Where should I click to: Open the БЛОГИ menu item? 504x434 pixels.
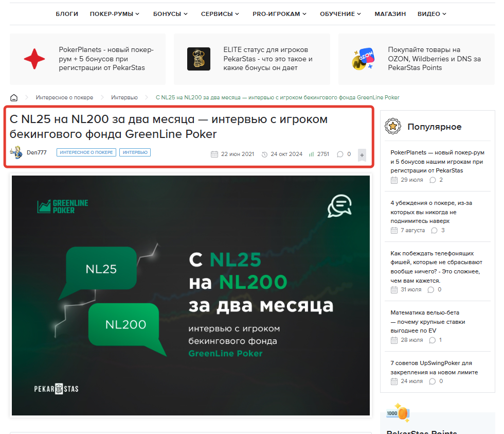67,14
